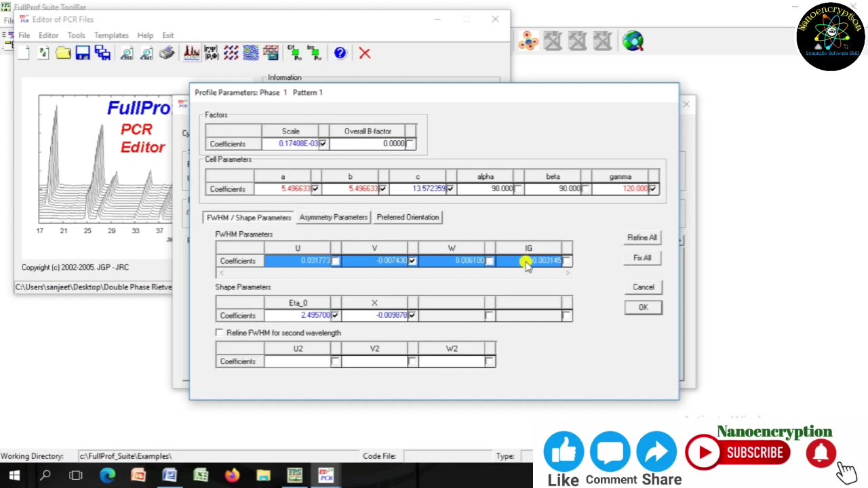
Task: Toggle the alpha cell angle checkbox
Action: (518, 188)
